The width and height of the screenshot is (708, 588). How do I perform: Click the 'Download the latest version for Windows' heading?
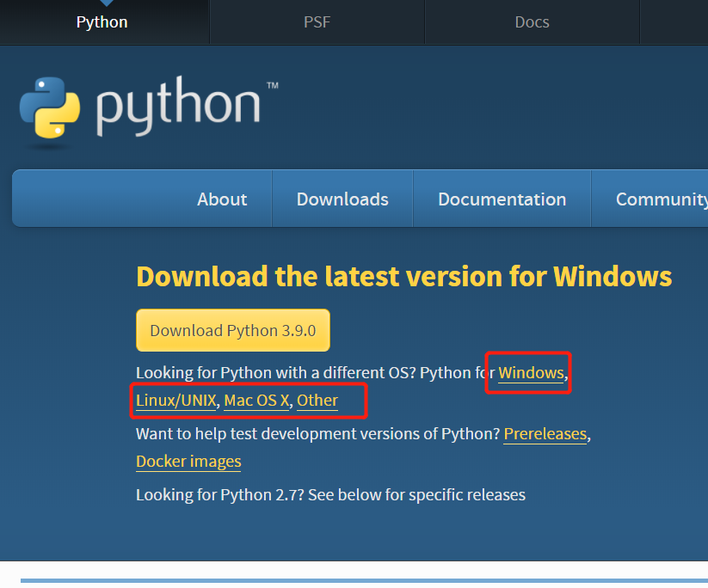tap(404, 276)
